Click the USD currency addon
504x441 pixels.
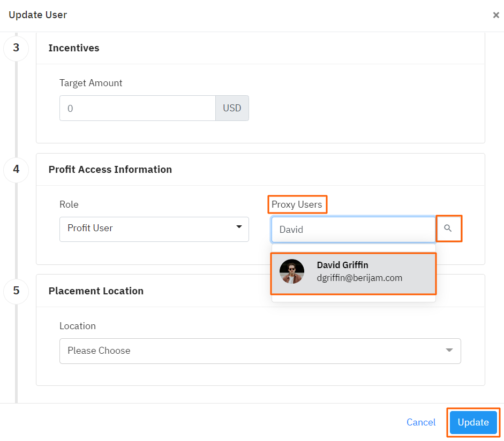point(232,108)
